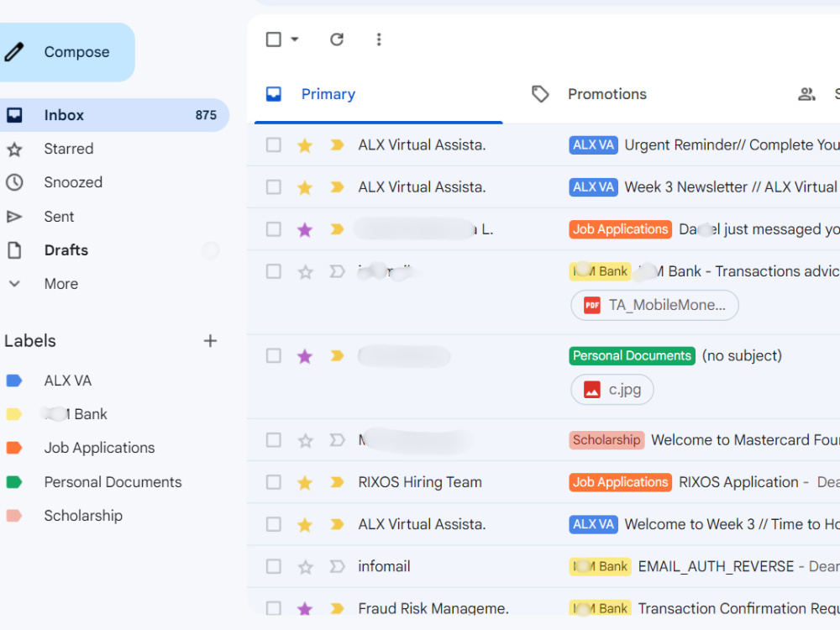The height and width of the screenshot is (630, 840).
Task: Open the Sent folder
Action: click(x=59, y=217)
